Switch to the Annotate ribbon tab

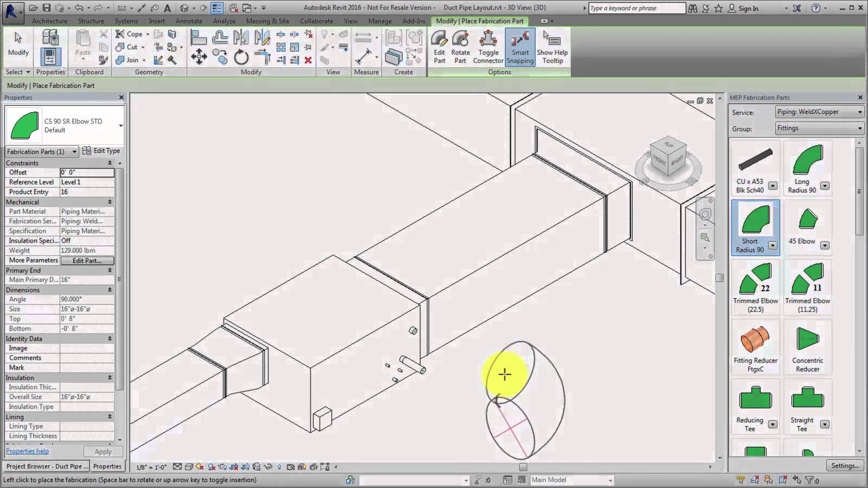[x=189, y=21]
